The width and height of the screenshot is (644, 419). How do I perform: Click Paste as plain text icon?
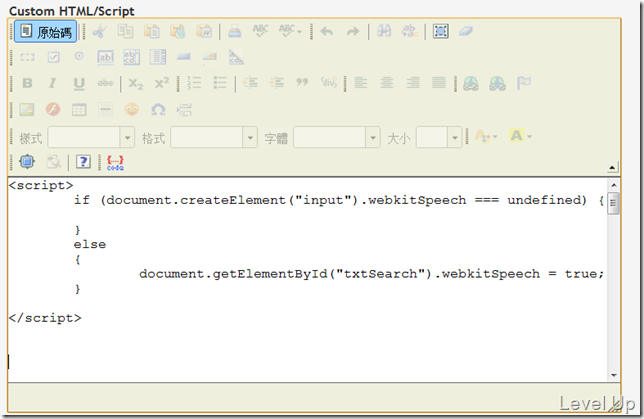[x=178, y=31]
